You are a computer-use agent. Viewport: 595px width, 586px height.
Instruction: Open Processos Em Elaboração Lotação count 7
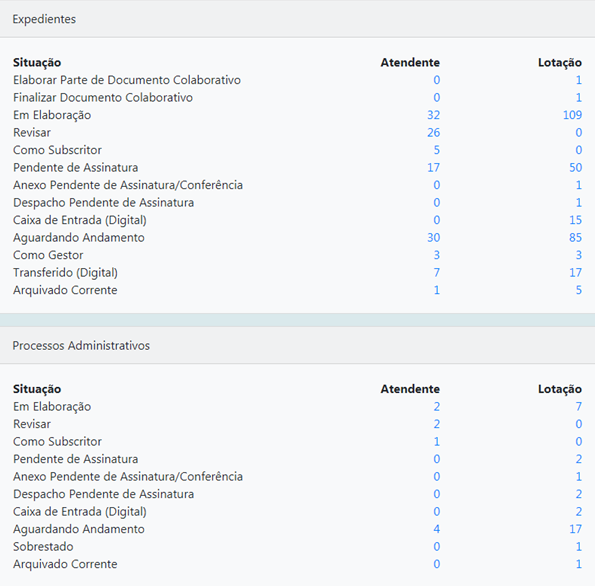pos(579,406)
